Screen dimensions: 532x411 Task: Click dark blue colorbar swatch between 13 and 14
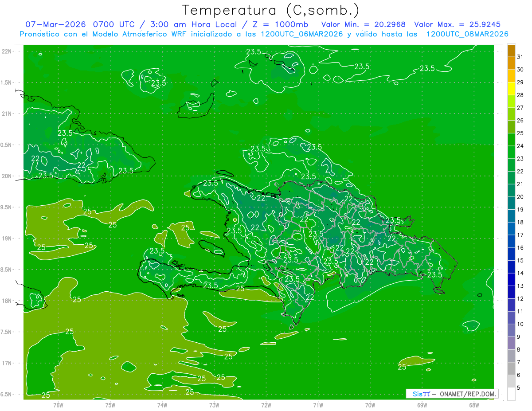tap(511, 280)
